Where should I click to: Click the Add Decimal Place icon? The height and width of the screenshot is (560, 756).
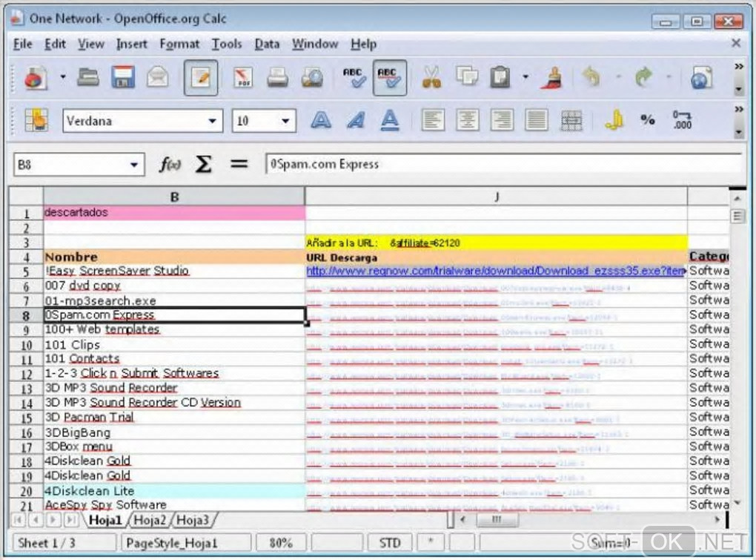click(682, 120)
